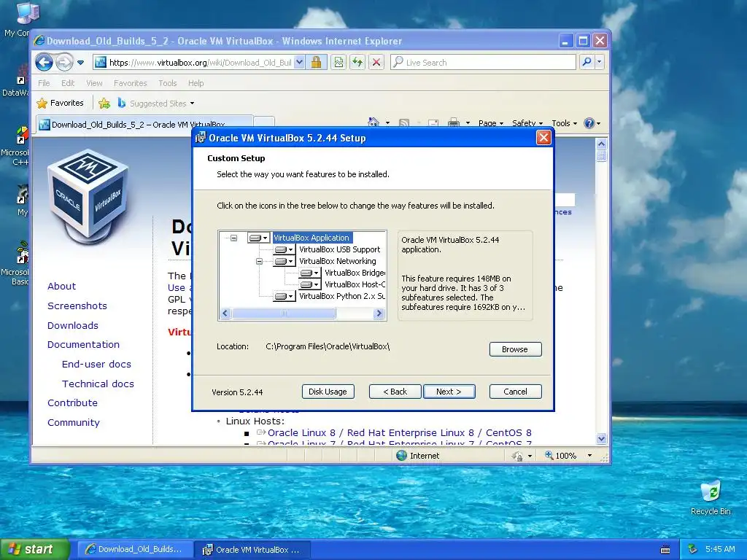Click the RSS feeds icon
Image resolution: width=747 pixels, height=560 pixels.
(x=404, y=122)
